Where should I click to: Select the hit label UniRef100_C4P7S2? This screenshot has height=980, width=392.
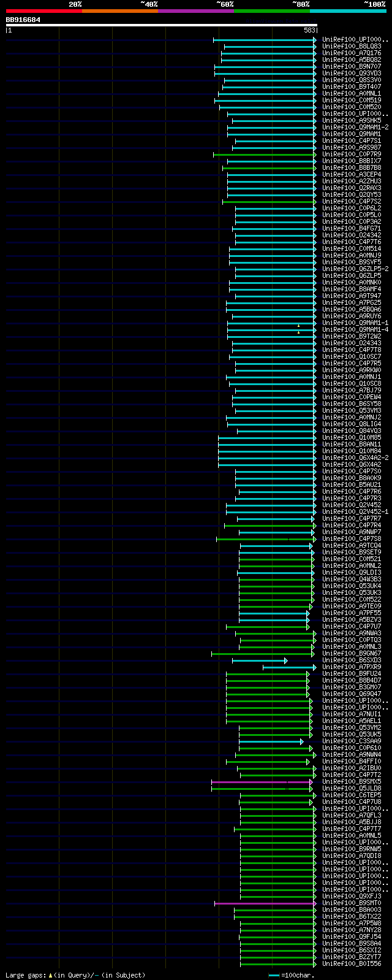pyautogui.click(x=352, y=201)
